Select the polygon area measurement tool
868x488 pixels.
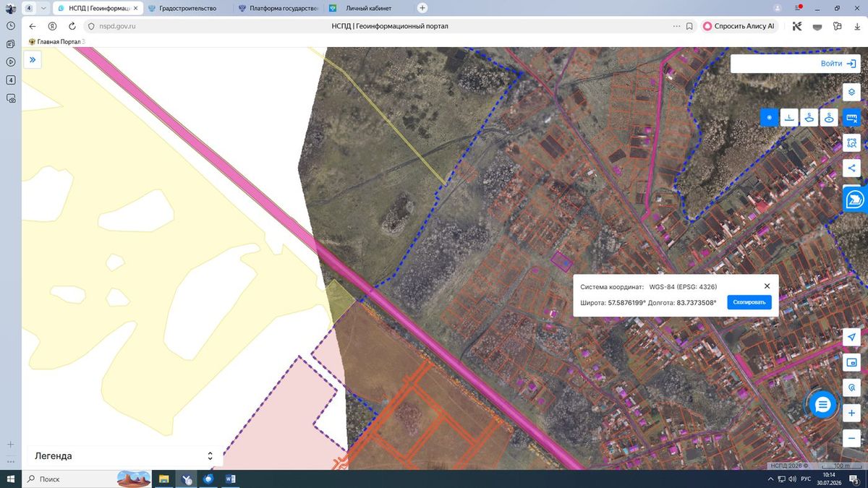pyautogui.click(x=809, y=117)
